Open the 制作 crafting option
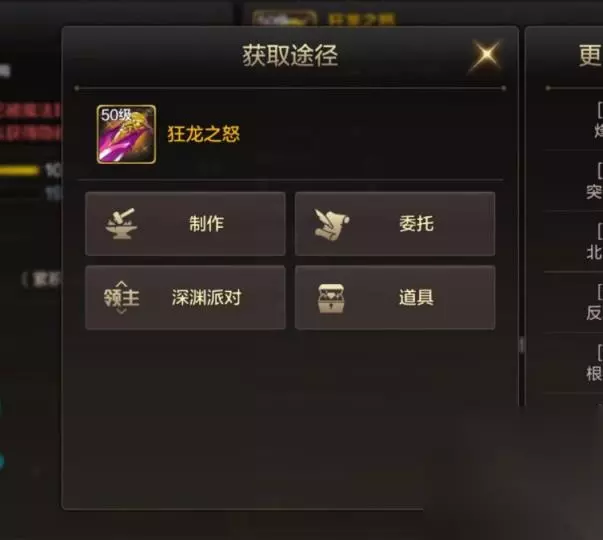 [x=185, y=224]
